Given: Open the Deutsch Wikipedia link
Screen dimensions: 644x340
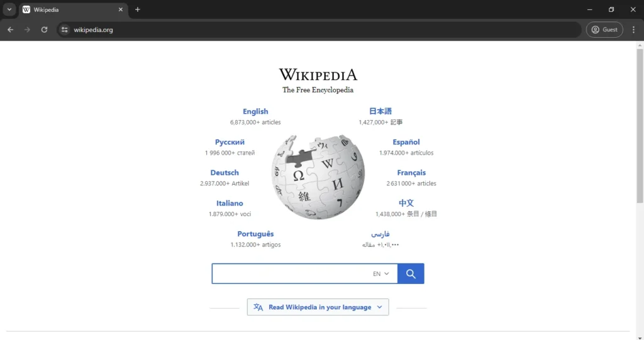Looking at the screenshot, I should pyautogui.click(x=225, y=173).
